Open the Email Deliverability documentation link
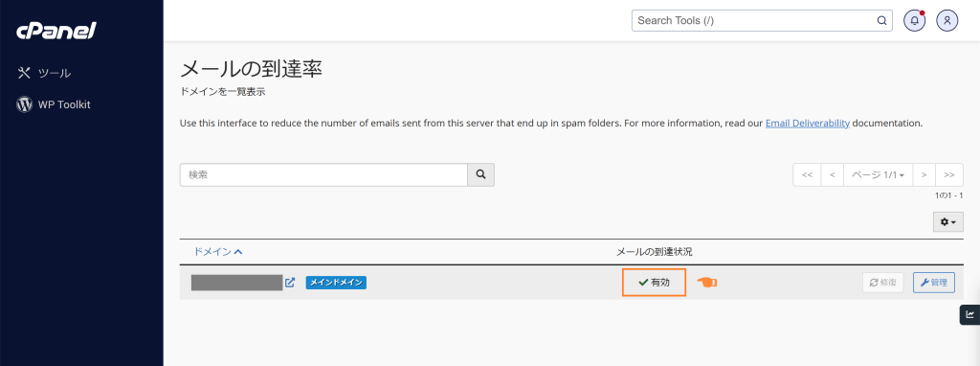The image size is (980, 366). coord(807,124)
